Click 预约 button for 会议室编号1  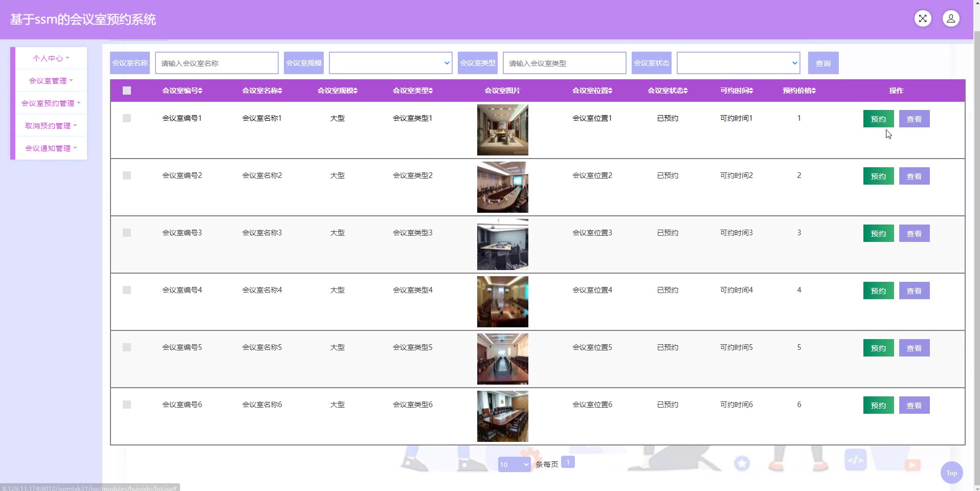click(x=879, y=119)
